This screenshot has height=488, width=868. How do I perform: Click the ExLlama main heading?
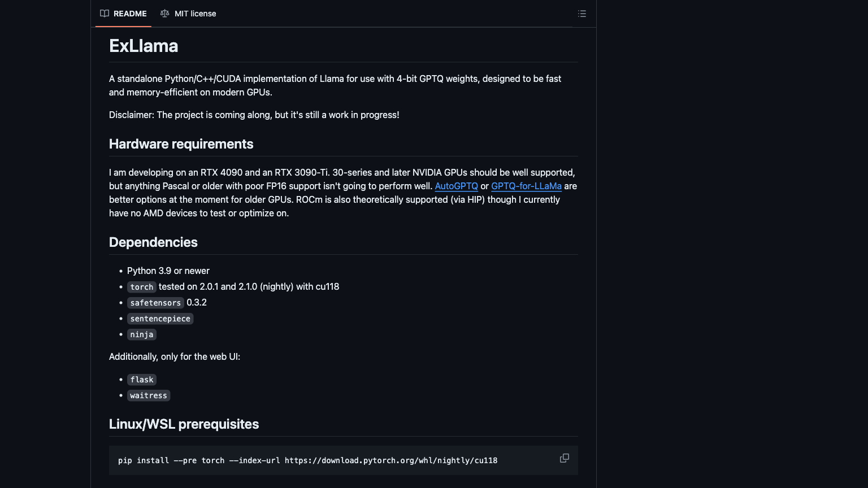click(144, 46)
